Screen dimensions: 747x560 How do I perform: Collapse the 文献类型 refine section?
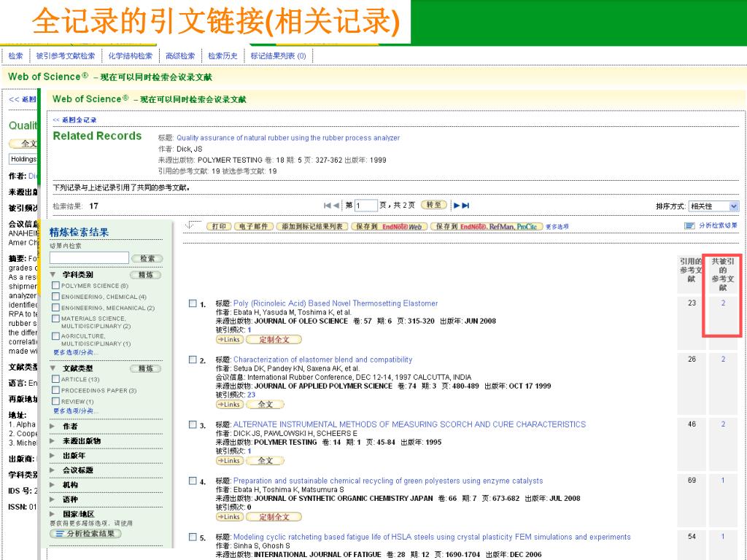53,368
